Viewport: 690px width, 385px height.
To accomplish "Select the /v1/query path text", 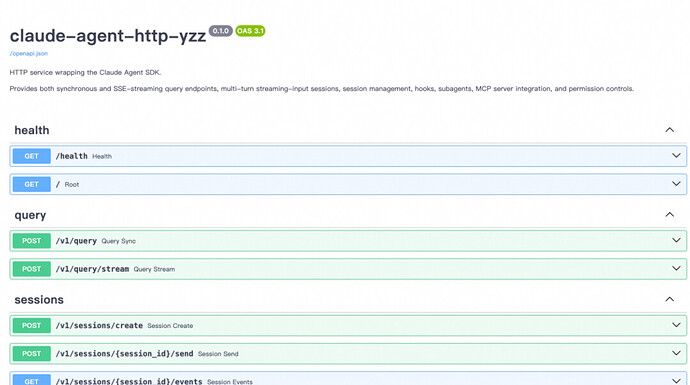I will tap(76, 241).
